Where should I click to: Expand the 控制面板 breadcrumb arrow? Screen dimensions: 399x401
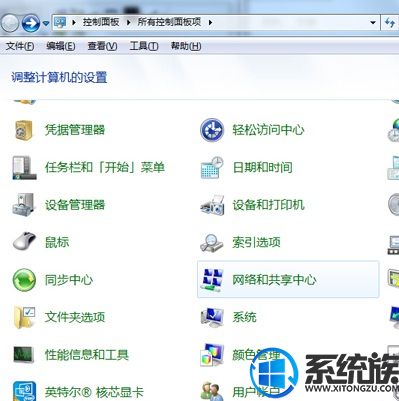[x=128, y=23]
